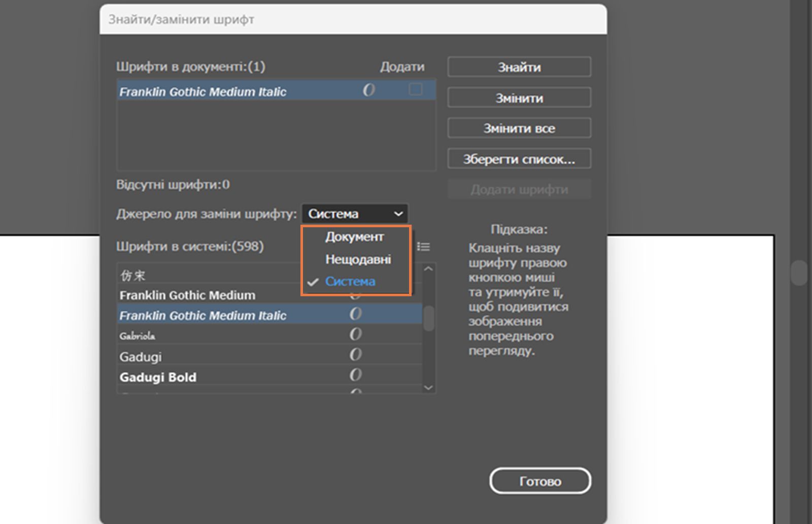The image size is (812, 524).
Task: Click the Шрифти в системі:(598) label
Action: [x=190, y=247]
